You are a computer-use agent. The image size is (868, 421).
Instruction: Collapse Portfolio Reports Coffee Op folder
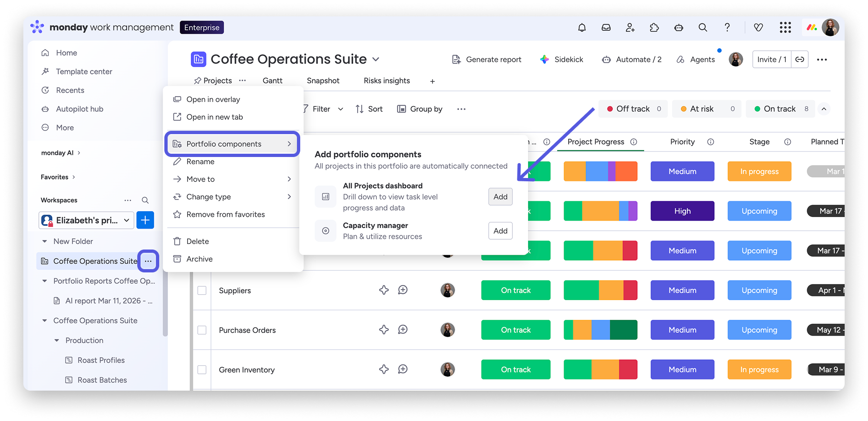[x=45, y=281]
